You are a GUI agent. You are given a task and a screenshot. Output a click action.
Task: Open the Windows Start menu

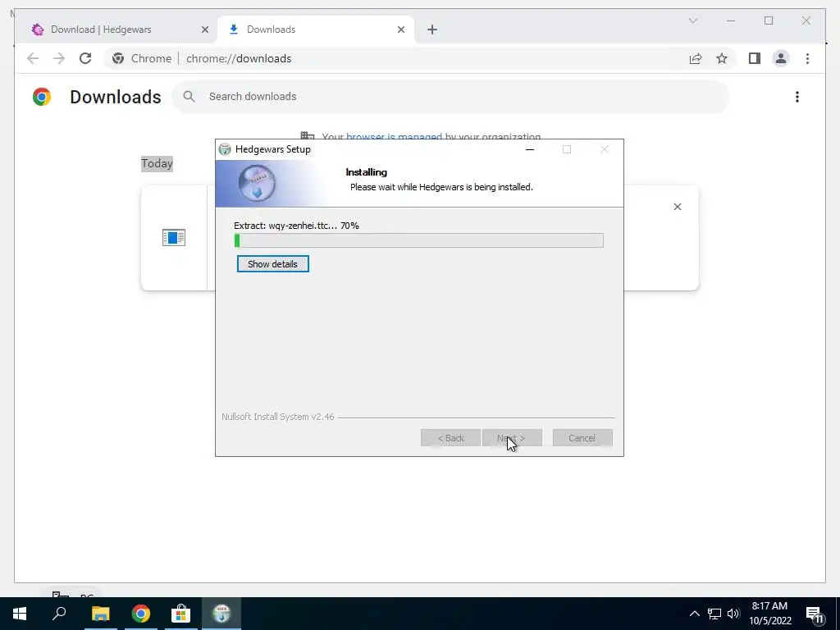click(x=20, y=614)
